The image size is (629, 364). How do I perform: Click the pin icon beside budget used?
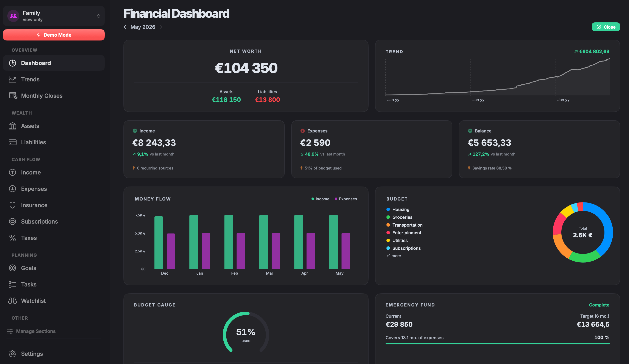click(x=301, y=168)
